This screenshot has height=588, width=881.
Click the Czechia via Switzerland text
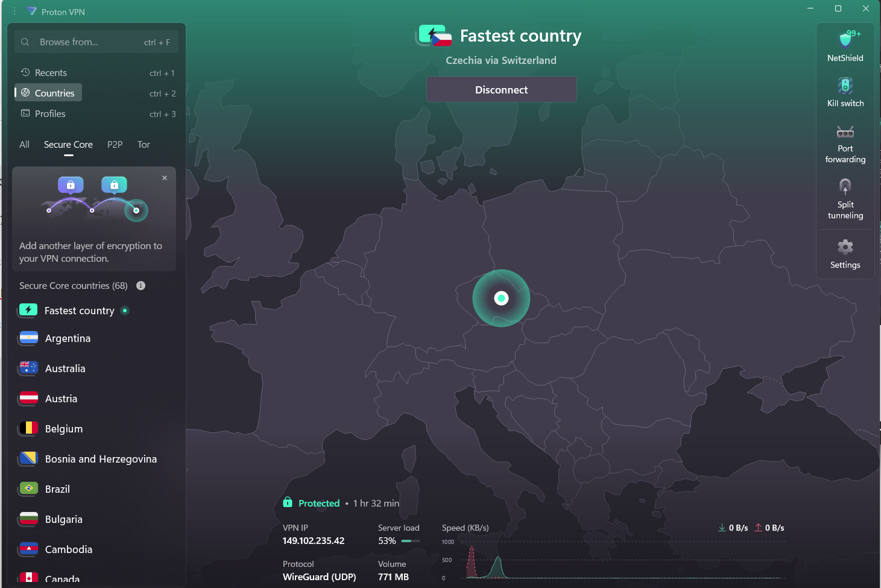(501, 60)
